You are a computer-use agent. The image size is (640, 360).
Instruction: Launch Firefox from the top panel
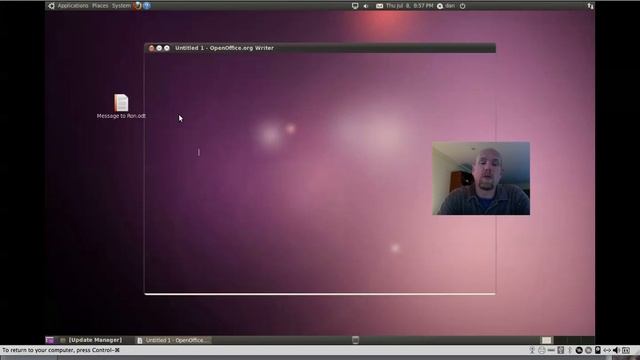pyautogui.click(x=138, y=6)
